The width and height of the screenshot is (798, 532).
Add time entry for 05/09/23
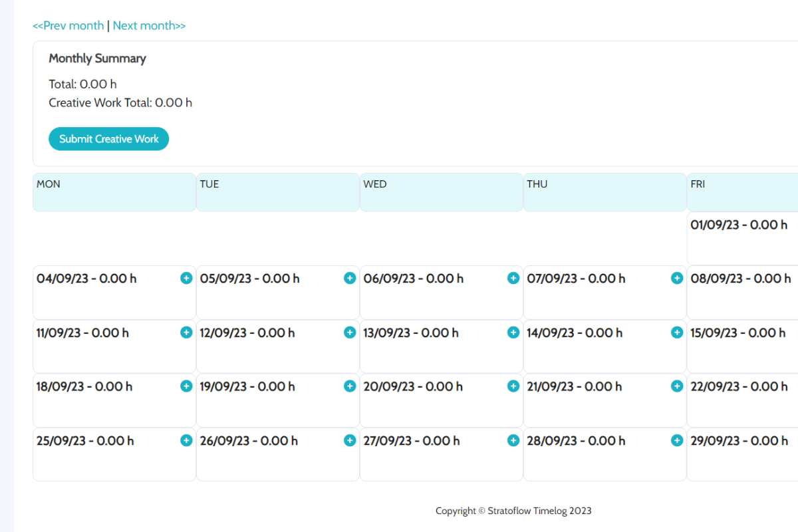350,278
